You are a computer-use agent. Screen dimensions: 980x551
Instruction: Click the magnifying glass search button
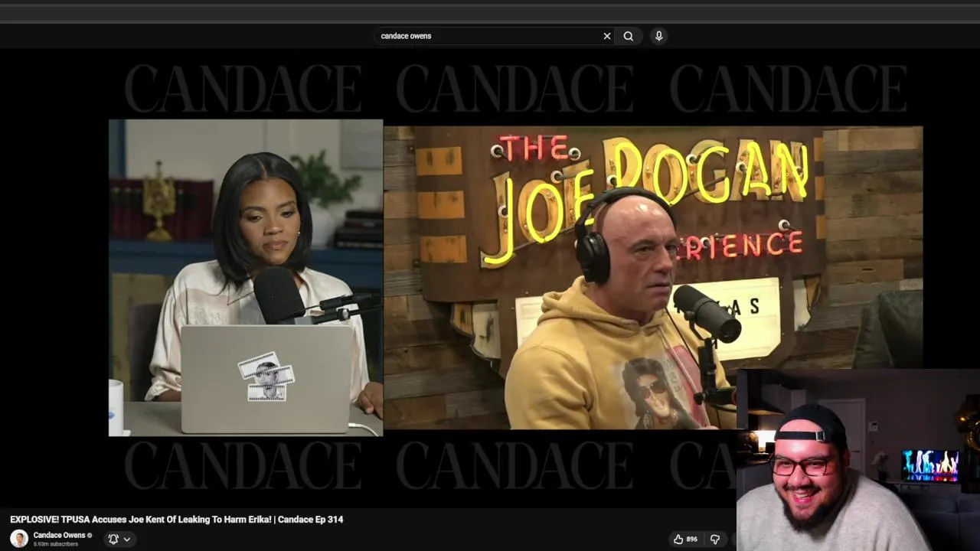(x=629, y=36)
